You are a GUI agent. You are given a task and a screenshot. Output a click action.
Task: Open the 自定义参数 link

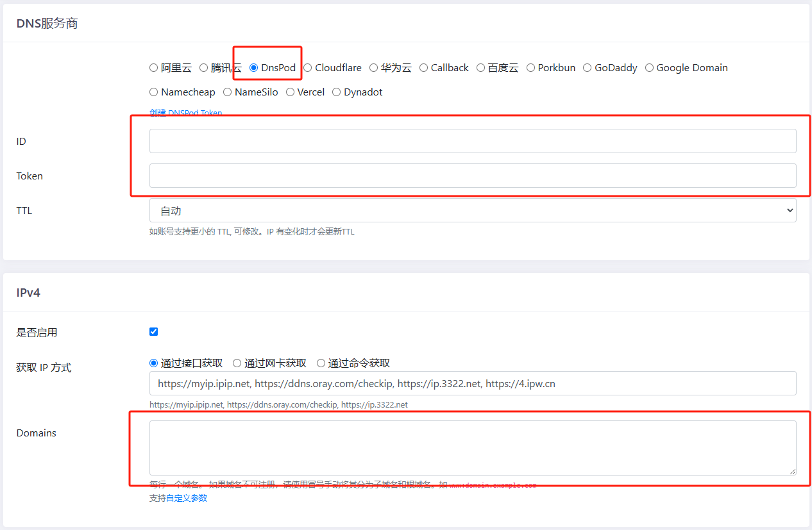tap(187, 498)
